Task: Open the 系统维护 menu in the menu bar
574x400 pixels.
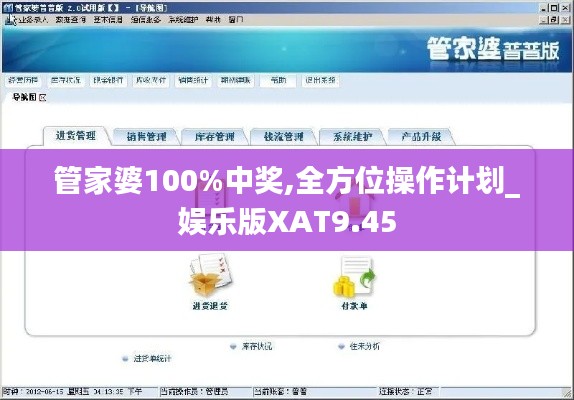Action: (x=183, y=20)
